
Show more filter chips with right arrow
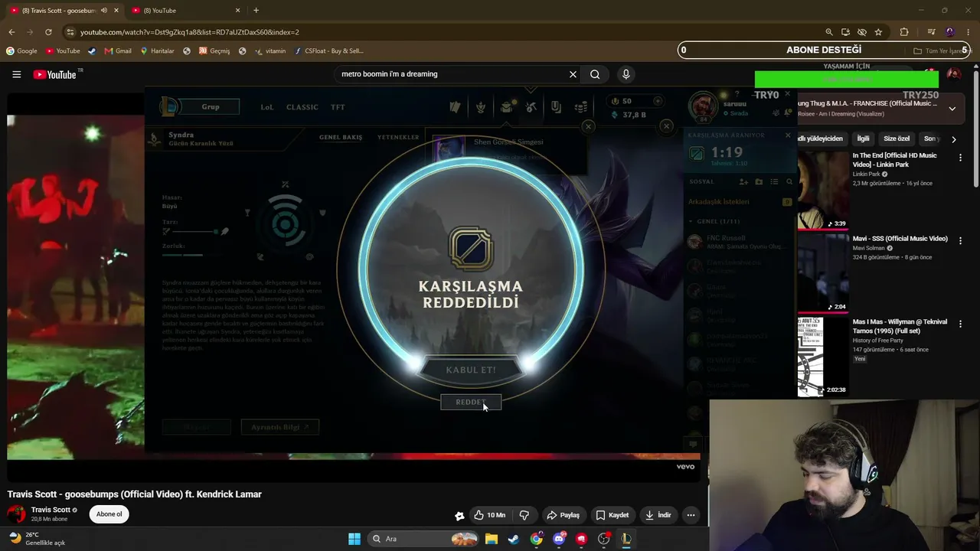(953, 139)
